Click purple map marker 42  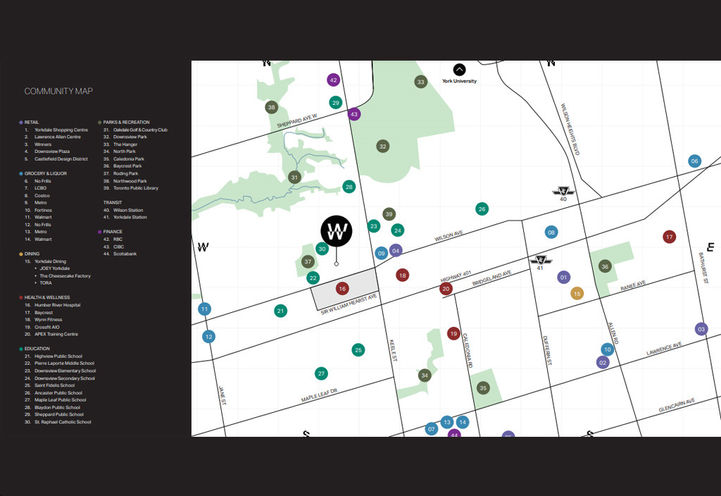tap(333, 80)
